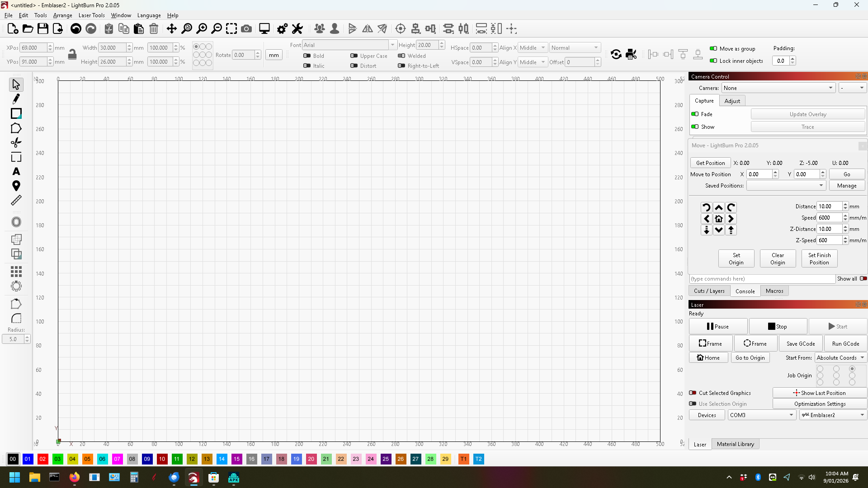868x488 pixels.
Task: Enable Cut Selected Graphics toggle
Action: (693, 393)
